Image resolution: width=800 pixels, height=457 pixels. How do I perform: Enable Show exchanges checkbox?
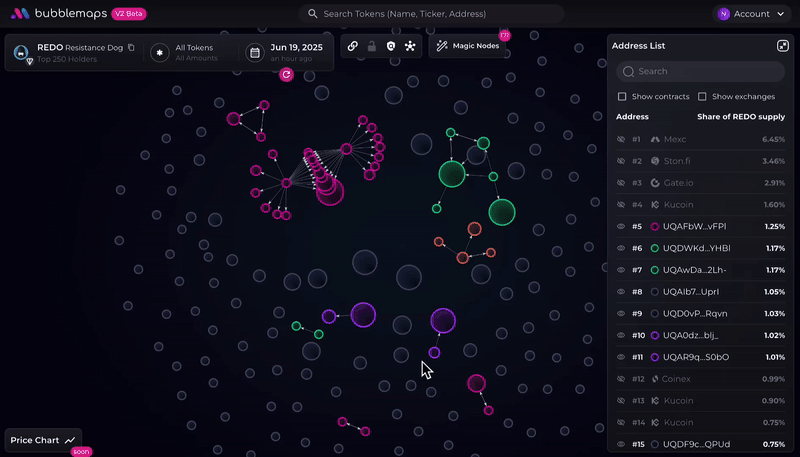tap(702, 96)
